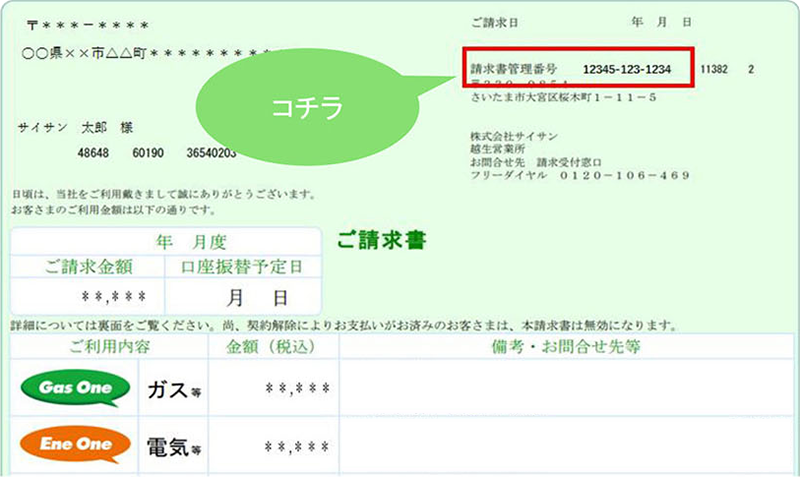
Task: Click the ご利用内容 column header
Action: (109, 347)
